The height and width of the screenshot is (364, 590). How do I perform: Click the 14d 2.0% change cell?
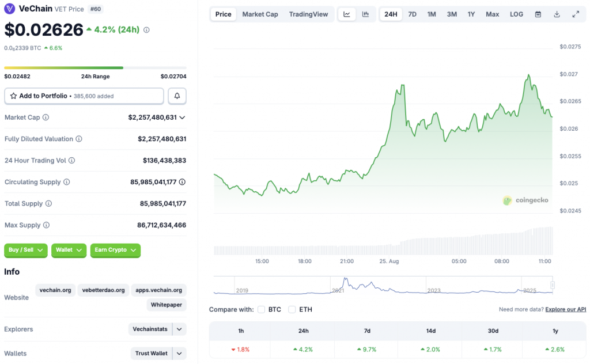click(430, 350)
